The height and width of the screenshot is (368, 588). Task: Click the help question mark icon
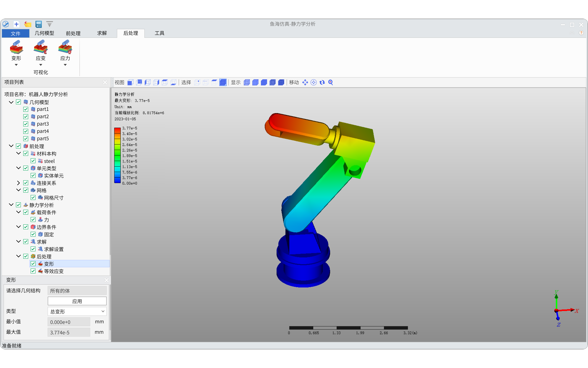point(581,33)
